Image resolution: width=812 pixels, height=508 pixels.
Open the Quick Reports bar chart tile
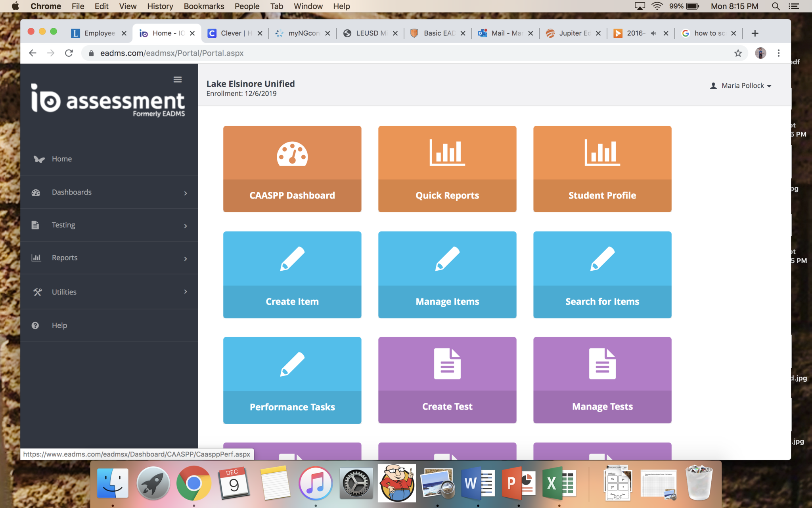point(447,169)
